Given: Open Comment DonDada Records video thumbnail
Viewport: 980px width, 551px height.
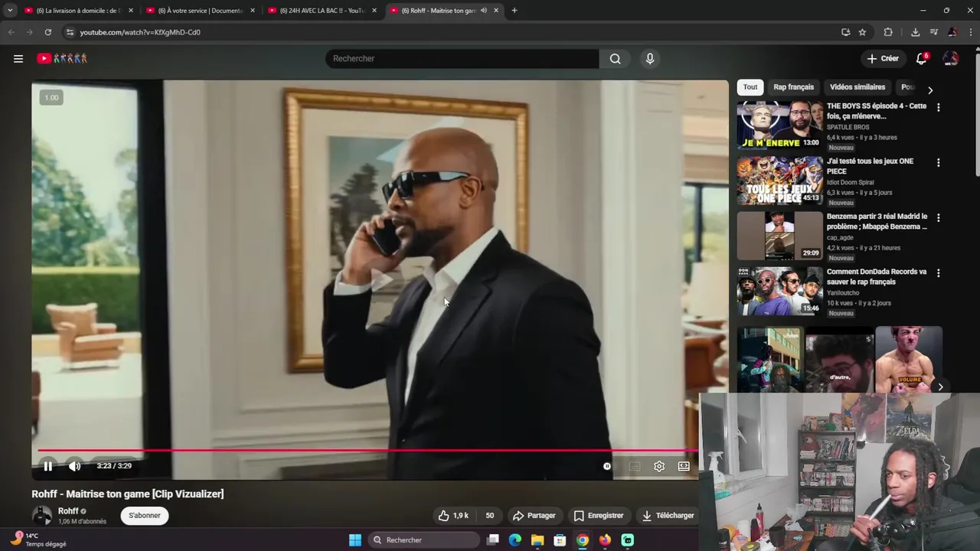Looking at the screenshot, I should tap(779, 291).
